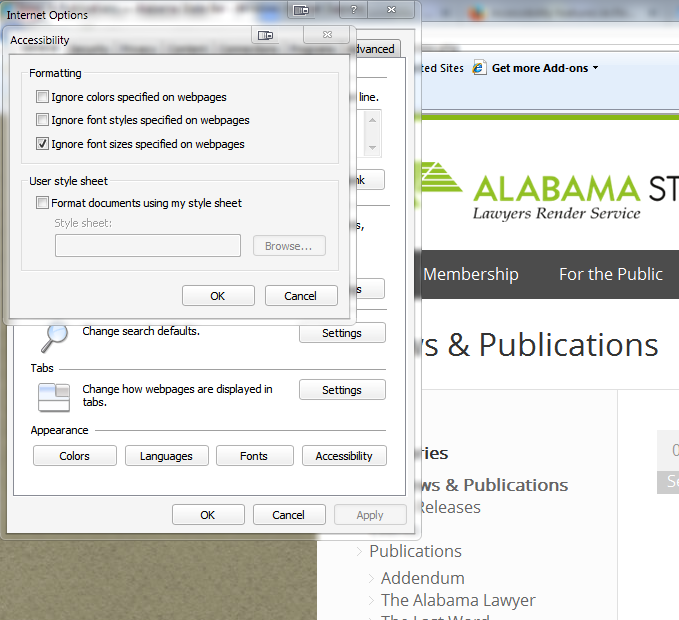Image resolution: width=679 pixels, height=620 pixels.
Task: Click the Tabs section label
Action: coord(42,368)
